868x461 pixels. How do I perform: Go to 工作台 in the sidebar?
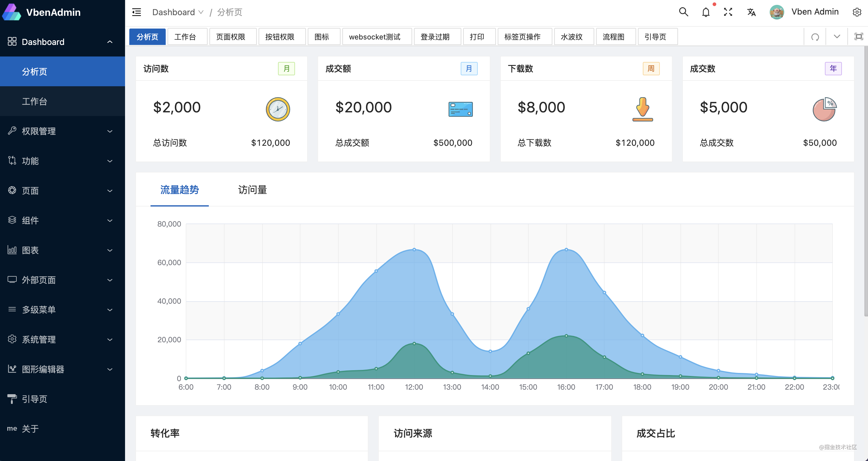pyautogui.click(x=34, y=101)
